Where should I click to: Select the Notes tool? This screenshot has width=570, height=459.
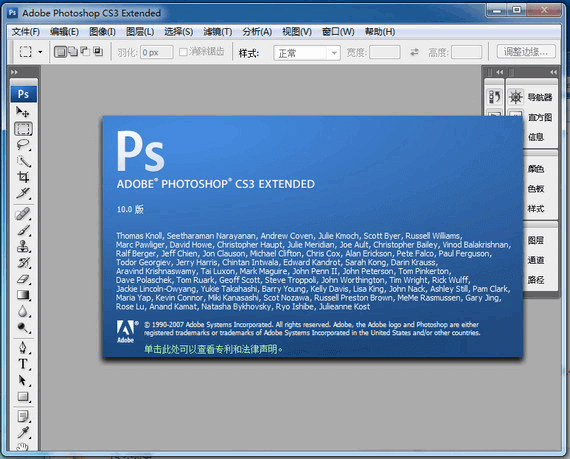coord(23,416)
